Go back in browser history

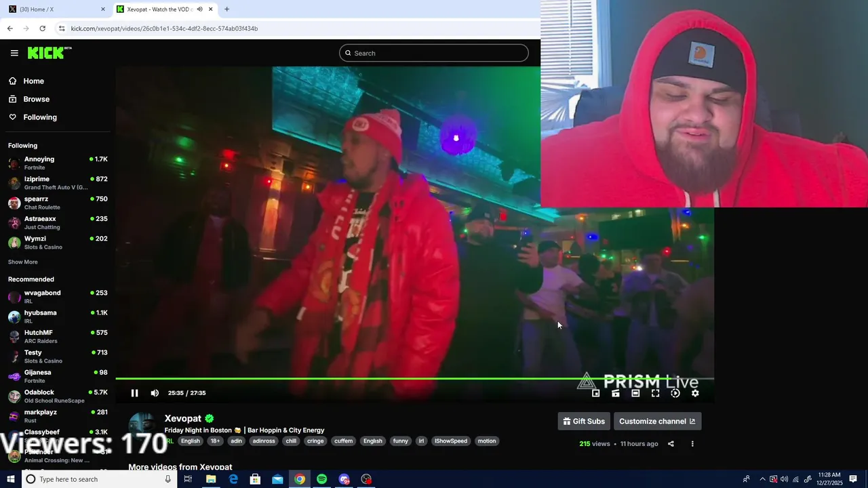(x=9, y=28)
